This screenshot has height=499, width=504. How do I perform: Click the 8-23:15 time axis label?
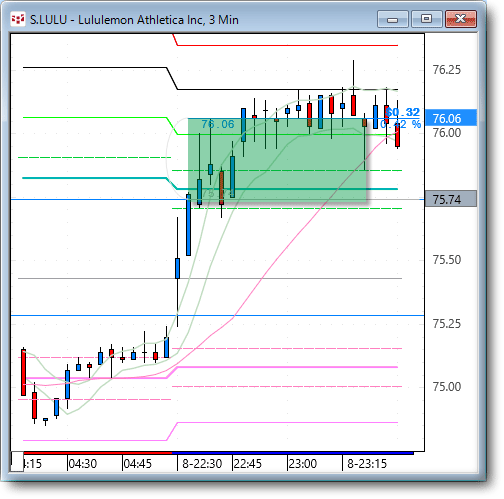[x=367, y=464]
